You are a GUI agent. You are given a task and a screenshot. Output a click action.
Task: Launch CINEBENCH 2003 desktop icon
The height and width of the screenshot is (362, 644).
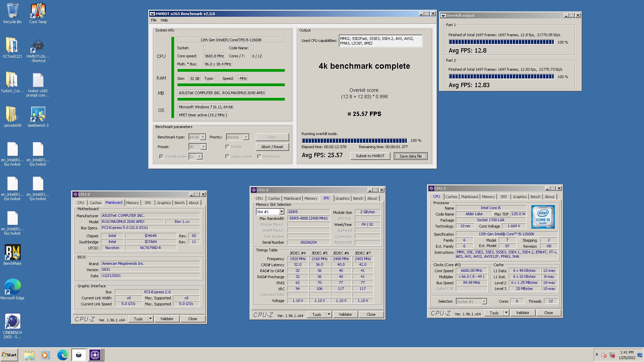pyautogui.click(x=12, y=326)
